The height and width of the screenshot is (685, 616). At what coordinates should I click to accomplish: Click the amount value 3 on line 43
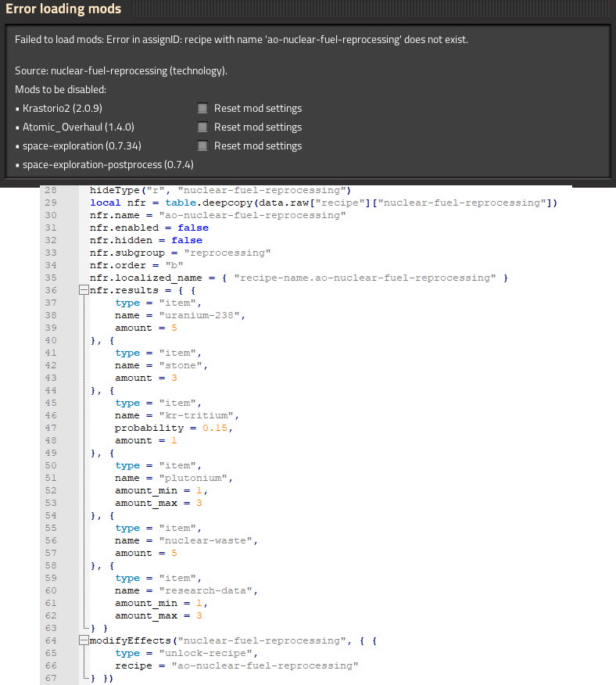174,378
